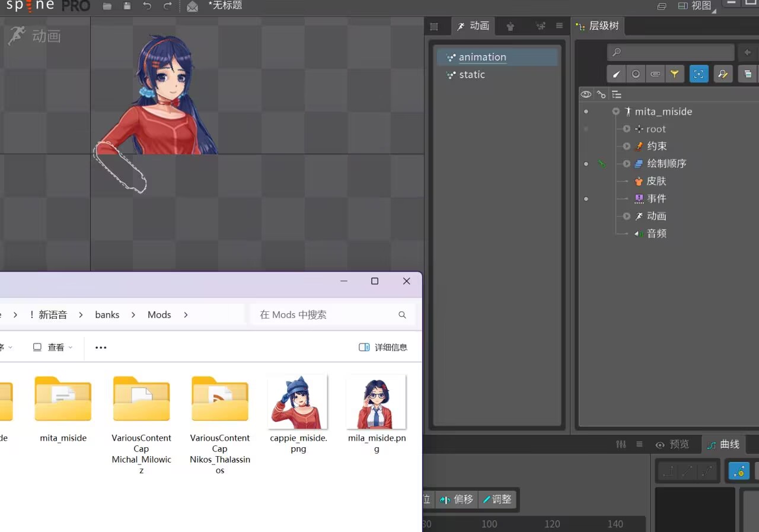Expand the root bone node
Viewport: 759px width, 532px height.
627,129
